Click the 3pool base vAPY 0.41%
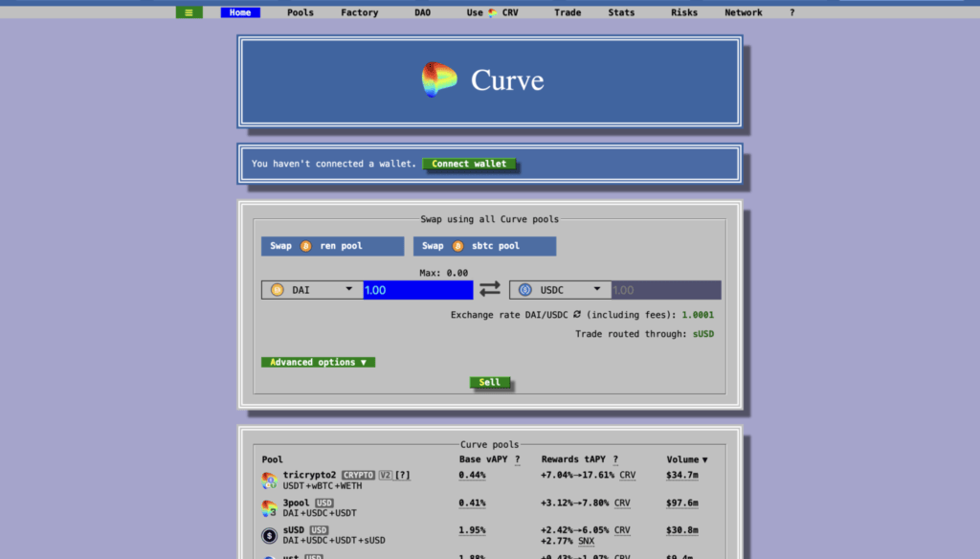The image size is (980, 559). click(x=472, y=503)
